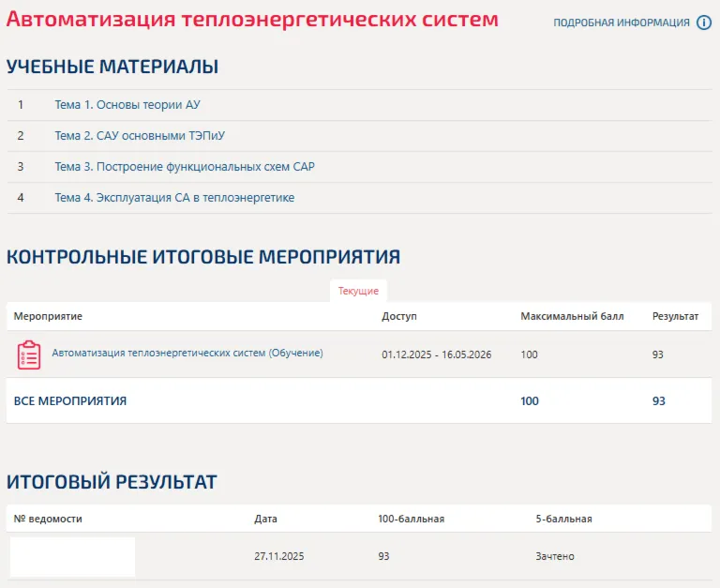Viewport: 720px width, 588px height.
Task: Click the info circle icon
Action: [x=704, y=23]
